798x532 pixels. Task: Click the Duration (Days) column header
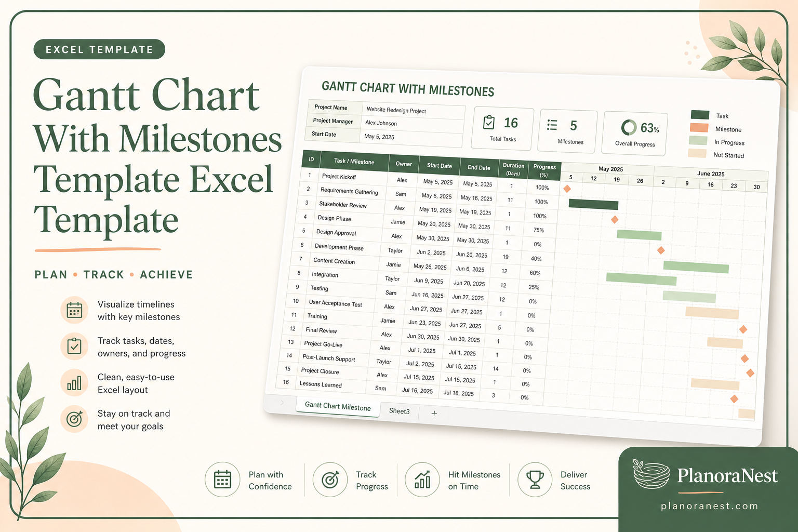click(x=513, y=169)
